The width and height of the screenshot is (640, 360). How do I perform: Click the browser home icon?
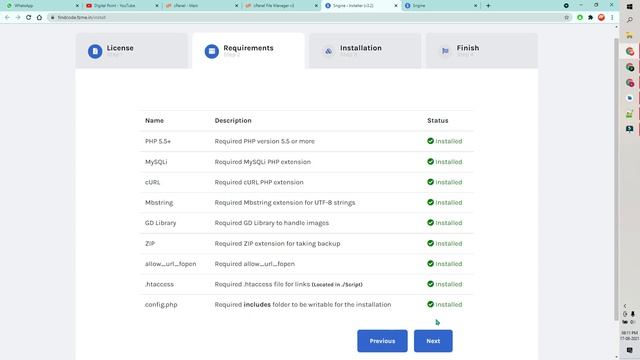pyautogui.click(x=39, y=18)
